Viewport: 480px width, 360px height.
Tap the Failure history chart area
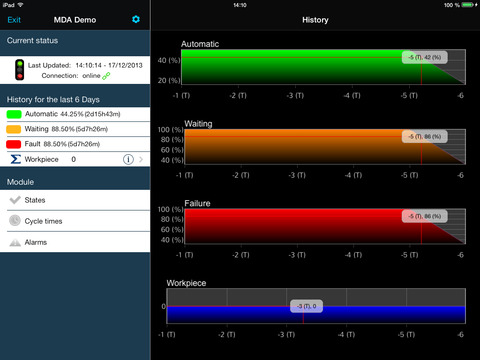(x=325, y=226)
